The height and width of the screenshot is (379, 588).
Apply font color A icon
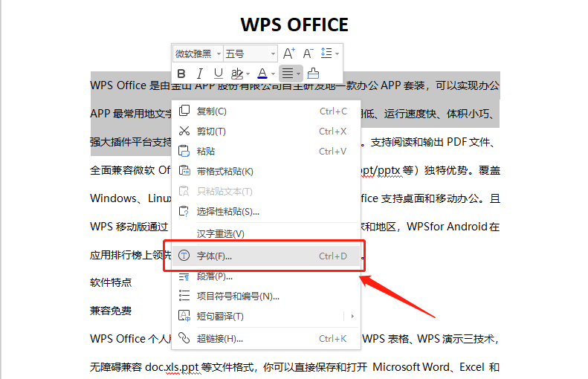point(262,74)
